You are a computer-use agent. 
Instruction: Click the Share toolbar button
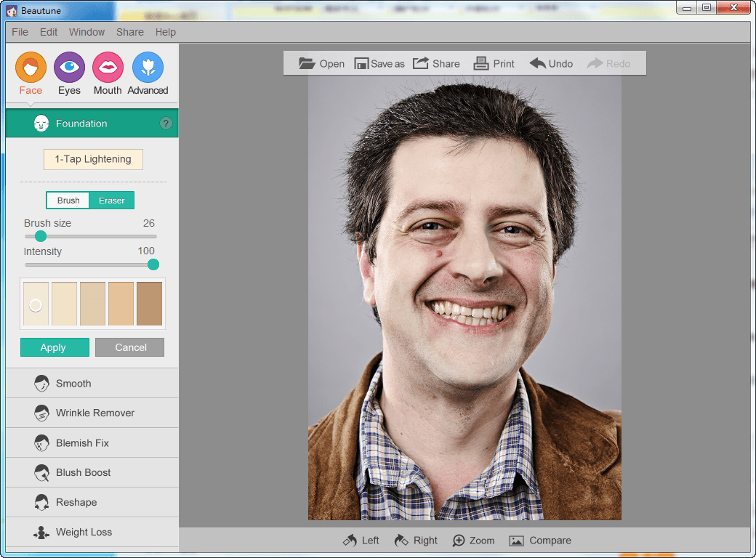pos(436,64)
